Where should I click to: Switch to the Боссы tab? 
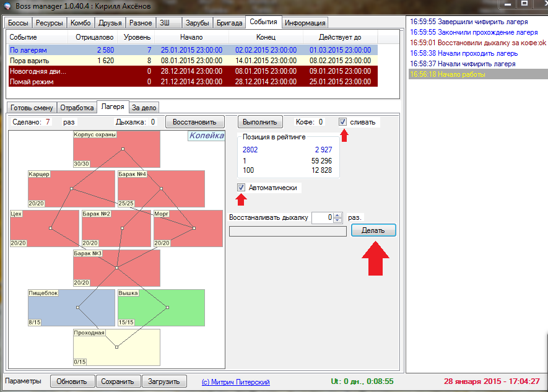18,23
